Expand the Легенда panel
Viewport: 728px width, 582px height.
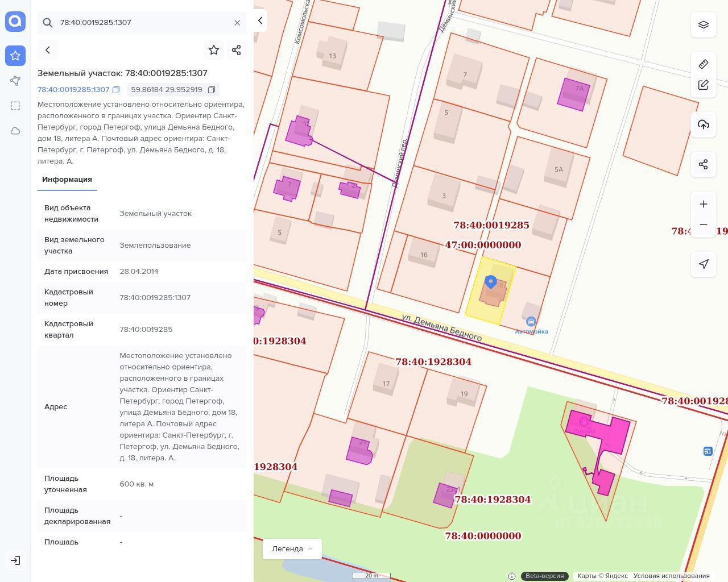[292, 549]
